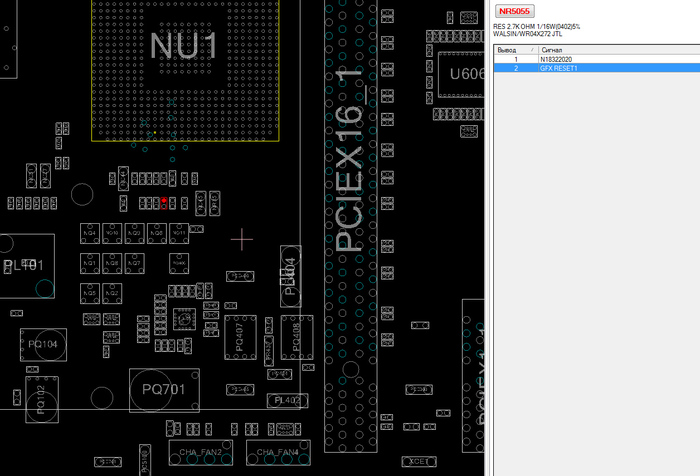
Task: Select the CHA_FAN2 connector
Action: [x=201, y=453]
